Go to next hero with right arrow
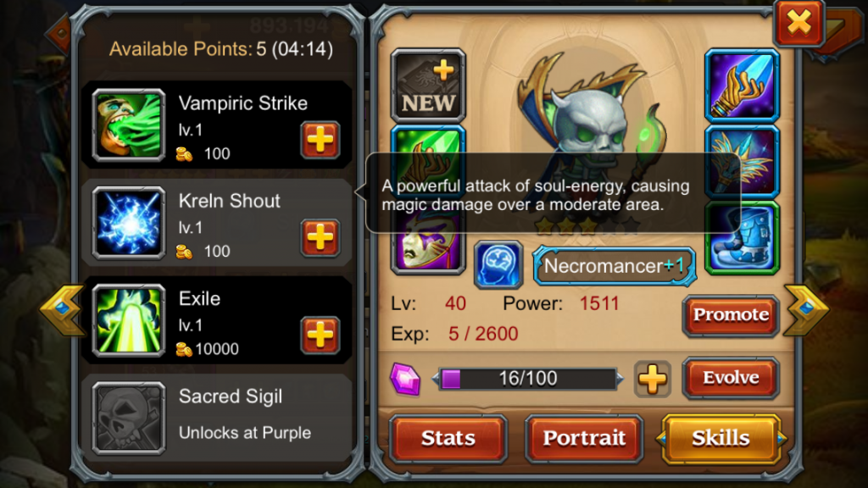Screen dimensions: 868x488 point(807,310)
